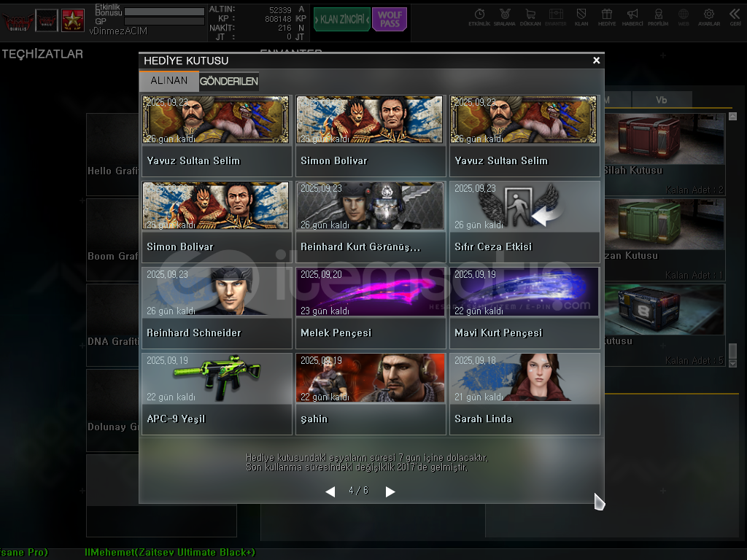Select Reinhard Schneider gift item

(217, 308)
